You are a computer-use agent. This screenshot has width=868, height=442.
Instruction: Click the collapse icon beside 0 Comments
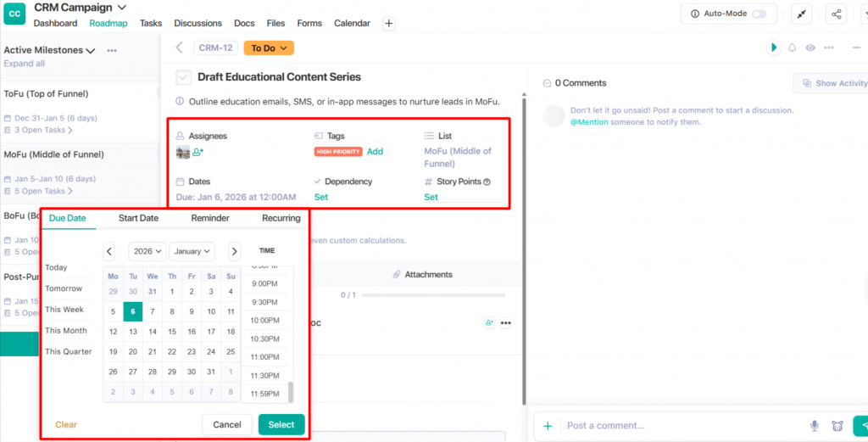[x=547, y=83]
